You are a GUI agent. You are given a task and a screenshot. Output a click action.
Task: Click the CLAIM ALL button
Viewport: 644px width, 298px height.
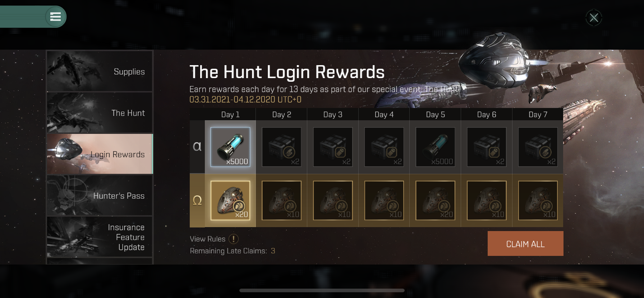pyautogui.click(x=525, y=244)
